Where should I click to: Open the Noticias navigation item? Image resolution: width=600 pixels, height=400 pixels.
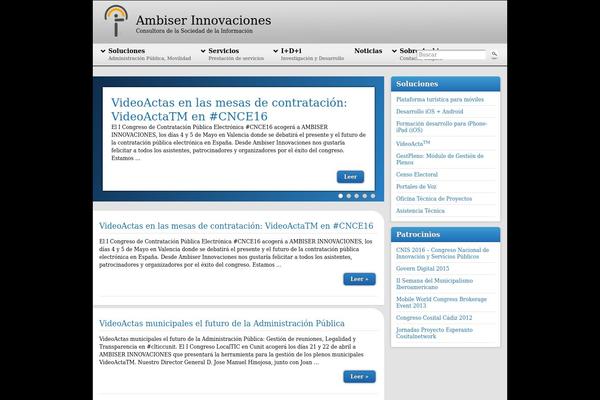(x=368, y=51)
